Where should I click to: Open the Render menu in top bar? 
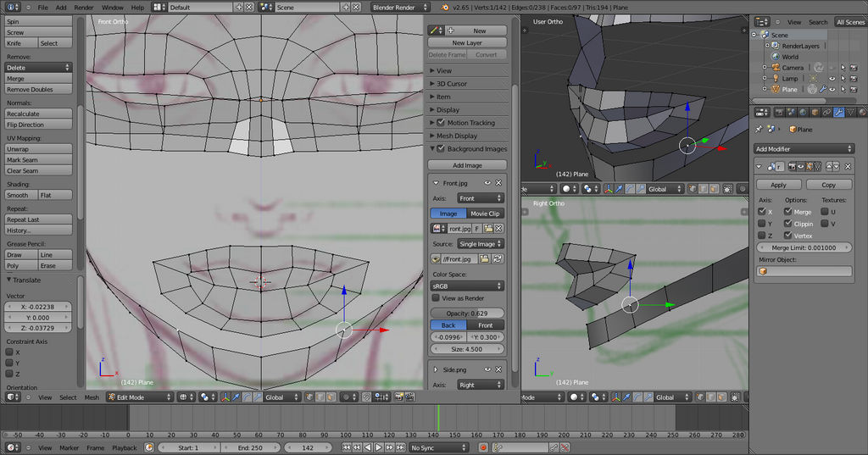(x=83, y=7)
